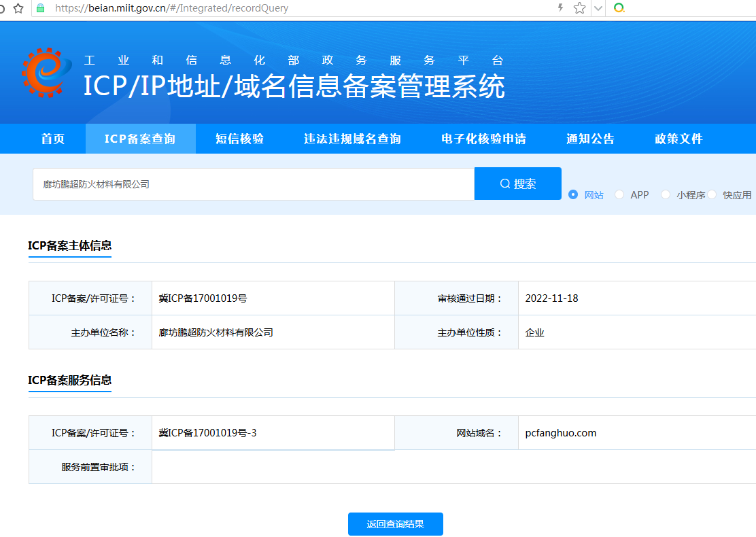This screenshot has width=756, height=537.
Task: Select the 小程序 radio button
Action: tap(666, 194)
